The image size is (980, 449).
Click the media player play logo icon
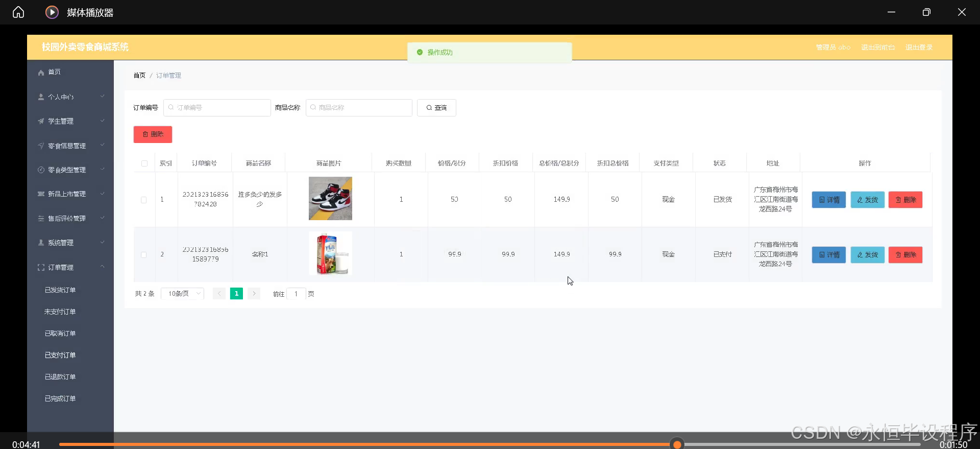pos(52,12)
